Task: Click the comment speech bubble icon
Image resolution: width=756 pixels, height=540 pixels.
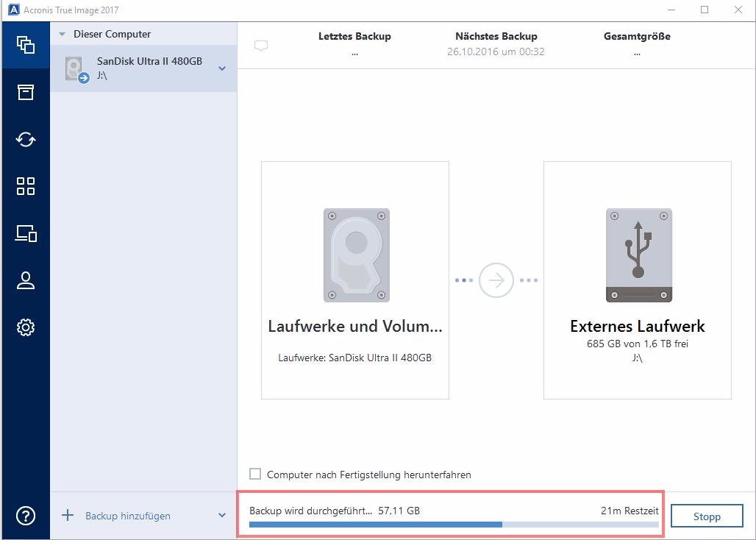Action: click(261, 46)
